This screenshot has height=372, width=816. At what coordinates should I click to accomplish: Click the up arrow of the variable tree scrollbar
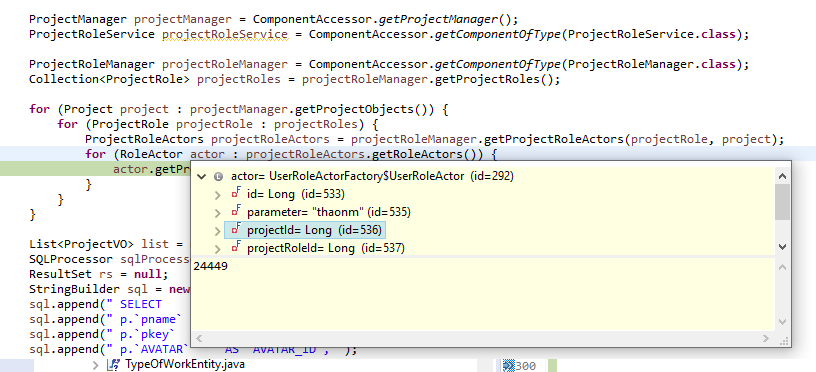coord(782,176)
